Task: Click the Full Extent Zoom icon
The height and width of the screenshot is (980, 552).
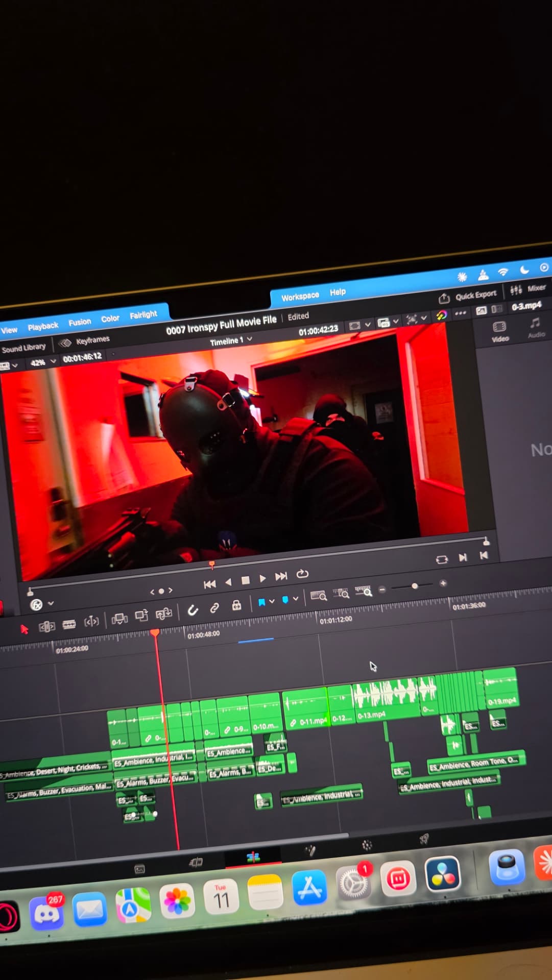Action: click(x=319, y=596)
